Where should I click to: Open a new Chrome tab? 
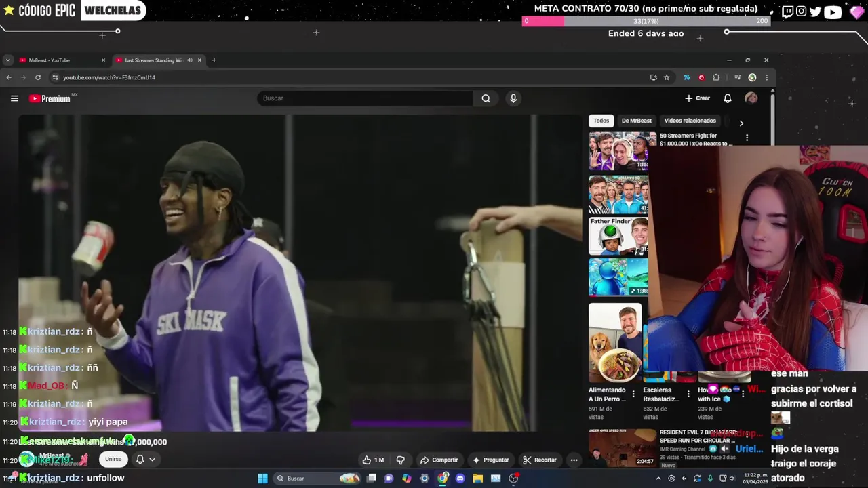(x=214, y=60)
